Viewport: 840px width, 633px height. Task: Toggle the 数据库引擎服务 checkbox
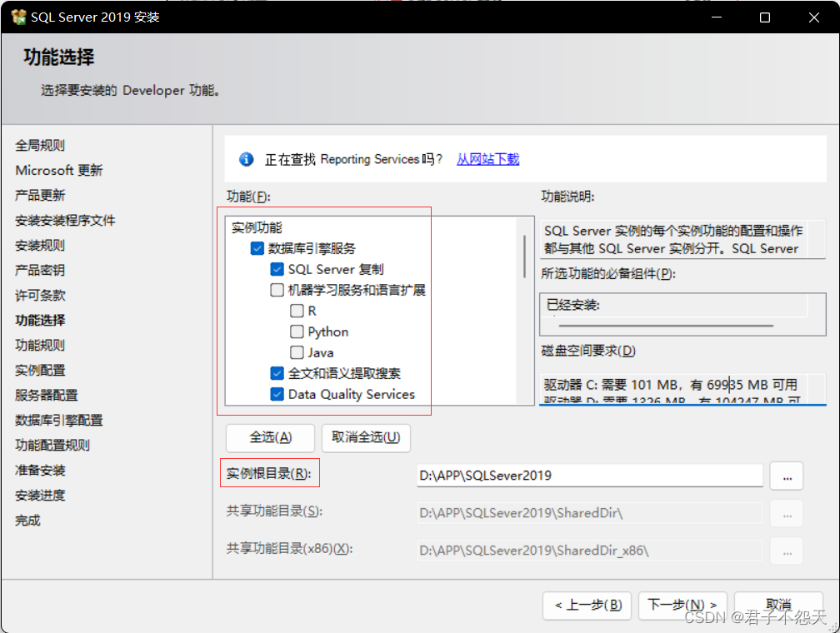[257, 248]
